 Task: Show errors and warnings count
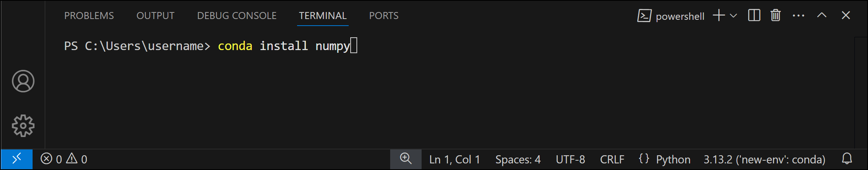64,159
